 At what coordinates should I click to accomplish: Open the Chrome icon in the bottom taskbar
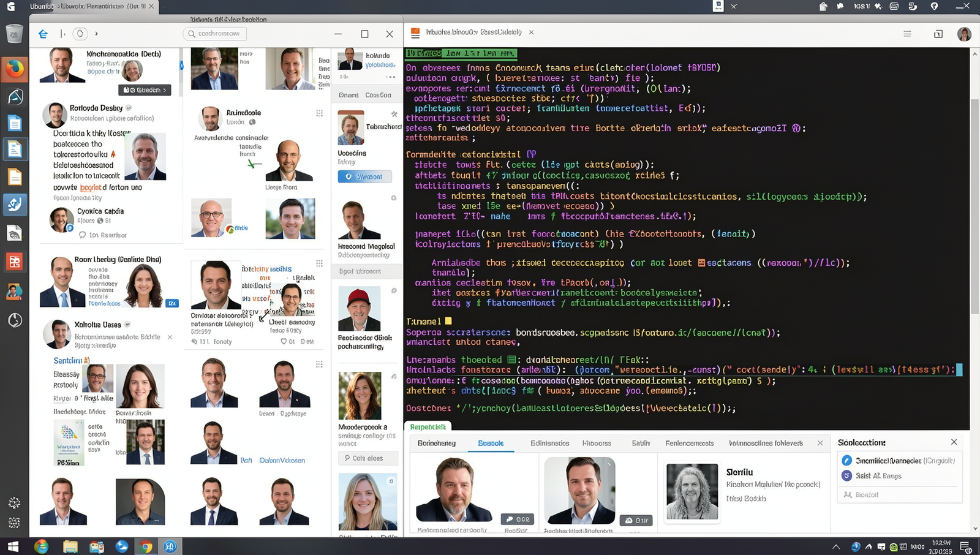146,546
